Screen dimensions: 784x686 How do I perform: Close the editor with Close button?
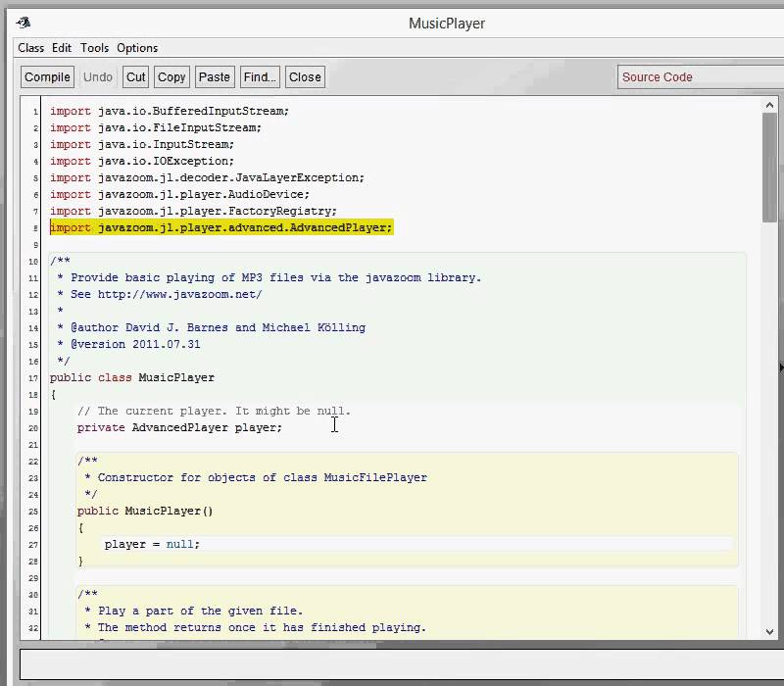pyautogui.click(x=305, y=77)
